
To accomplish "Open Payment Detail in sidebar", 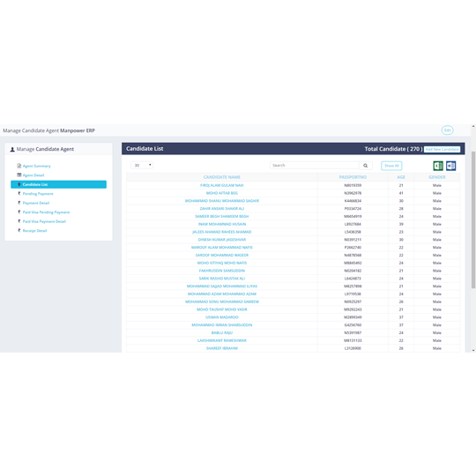I will point(36,203).
